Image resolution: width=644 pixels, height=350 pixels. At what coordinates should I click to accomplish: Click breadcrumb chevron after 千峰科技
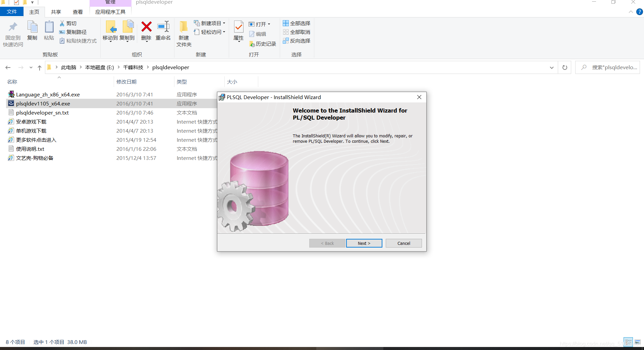click(148, 67)
